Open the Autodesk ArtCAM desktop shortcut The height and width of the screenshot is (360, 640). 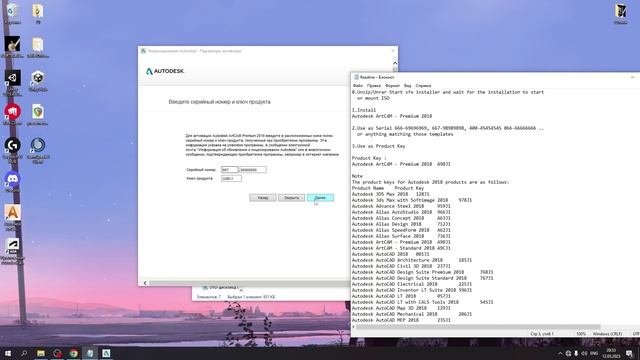point(12,213)
